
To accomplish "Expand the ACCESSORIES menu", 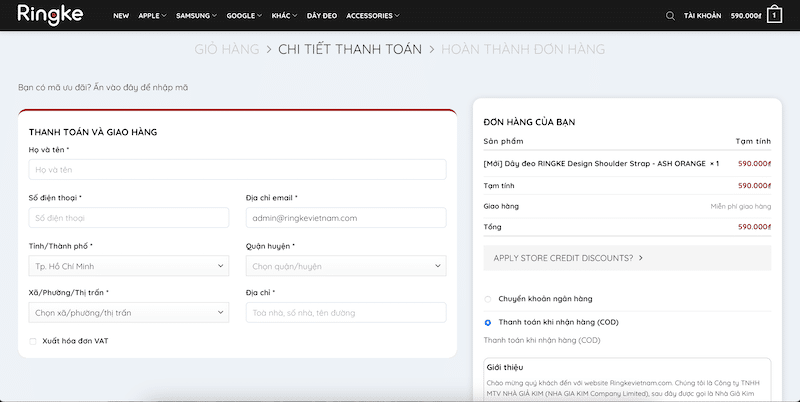I will pos(373,16).
